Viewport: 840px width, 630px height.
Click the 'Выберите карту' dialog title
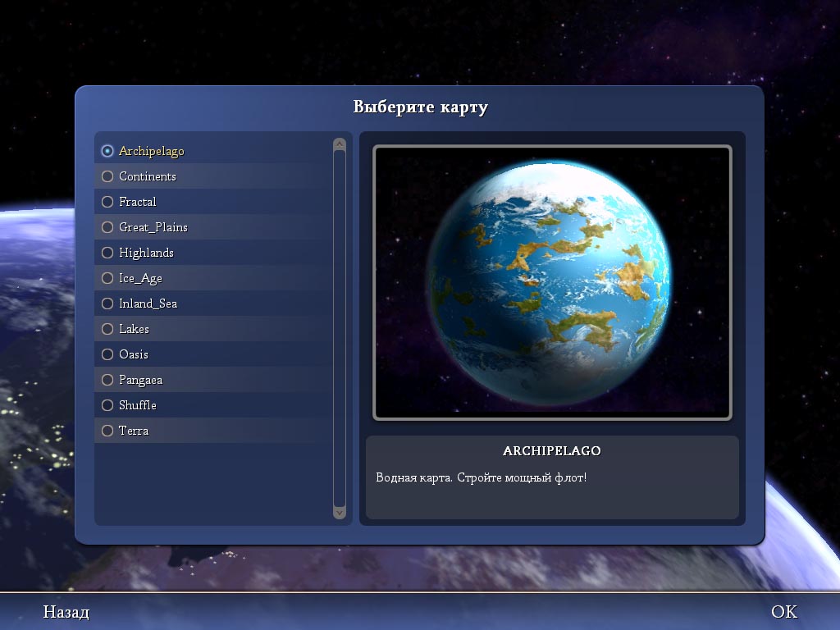[421, 107]
